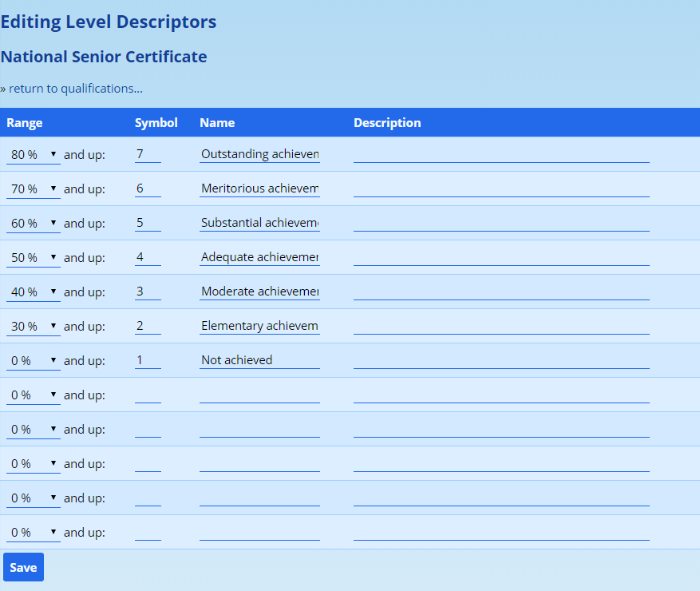This screenshot has width=700, height=591.
Task: Click the Meritorious achievement name field
Action: pyautogui.click(x=259, y=188)
